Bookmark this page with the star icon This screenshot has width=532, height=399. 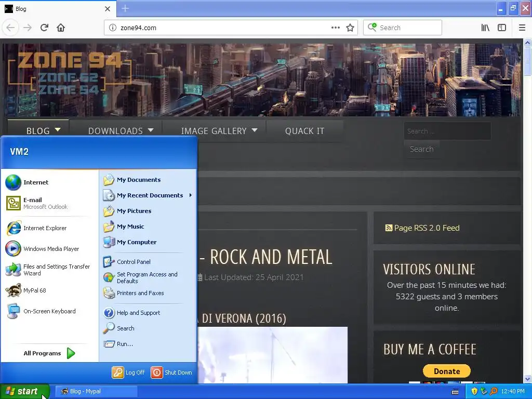coord(350,28)
